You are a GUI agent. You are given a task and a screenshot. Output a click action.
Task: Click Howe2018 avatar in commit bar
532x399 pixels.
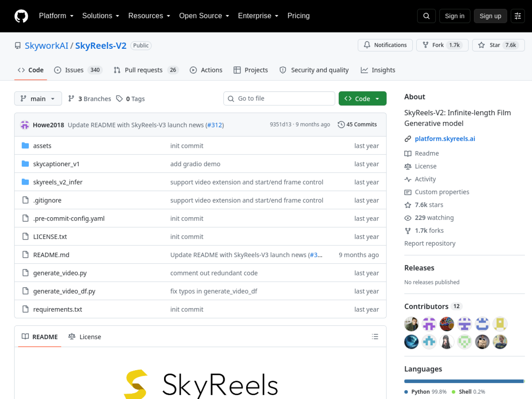click(x=25, y=125)
